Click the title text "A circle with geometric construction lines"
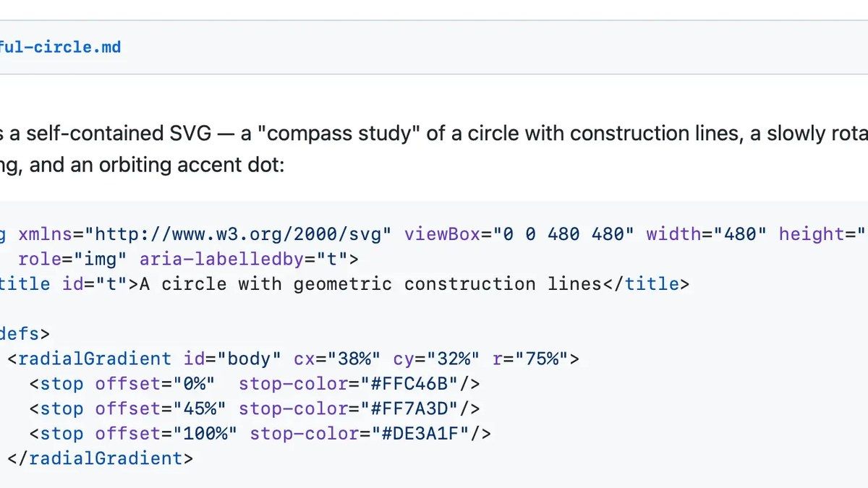 [370, 284]
